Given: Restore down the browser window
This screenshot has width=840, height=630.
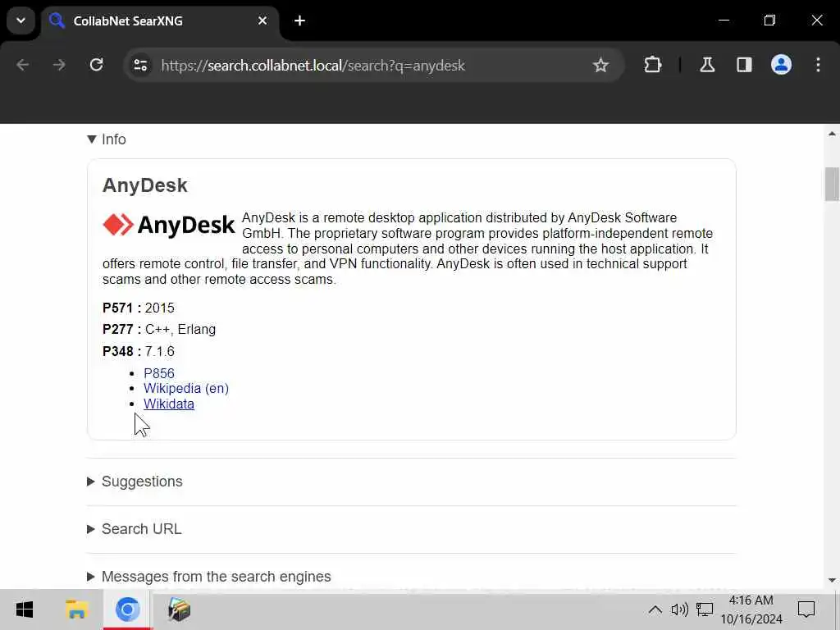Looking at the screenshot, I should click(x=769, y=21).
